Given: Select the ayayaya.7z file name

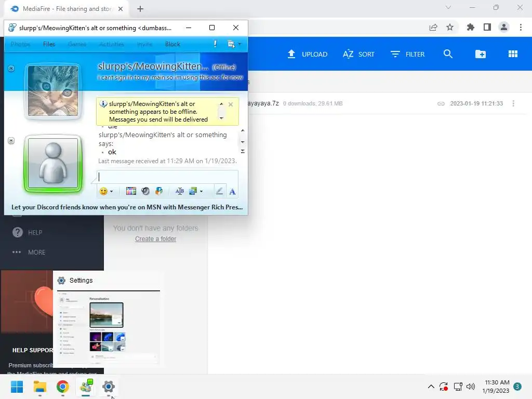Looking at the screenshot, I should coord(263,103).
